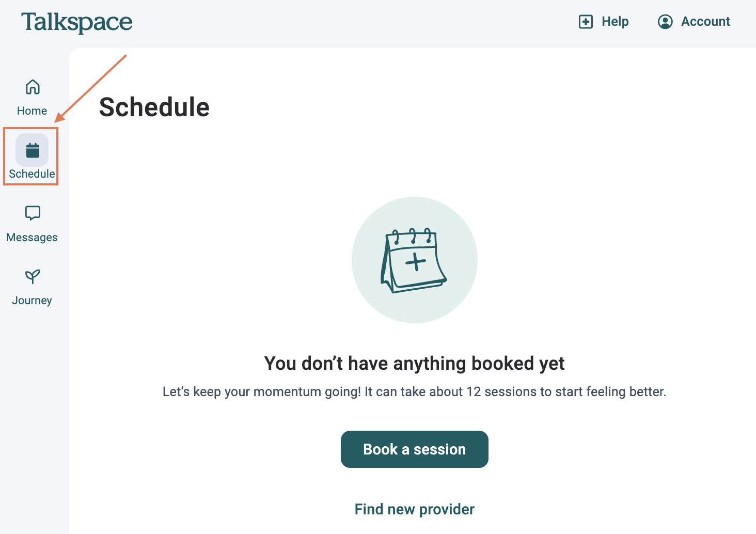Open the Messages chat bubble icon

pyautogui.click(x=33, y=213)
